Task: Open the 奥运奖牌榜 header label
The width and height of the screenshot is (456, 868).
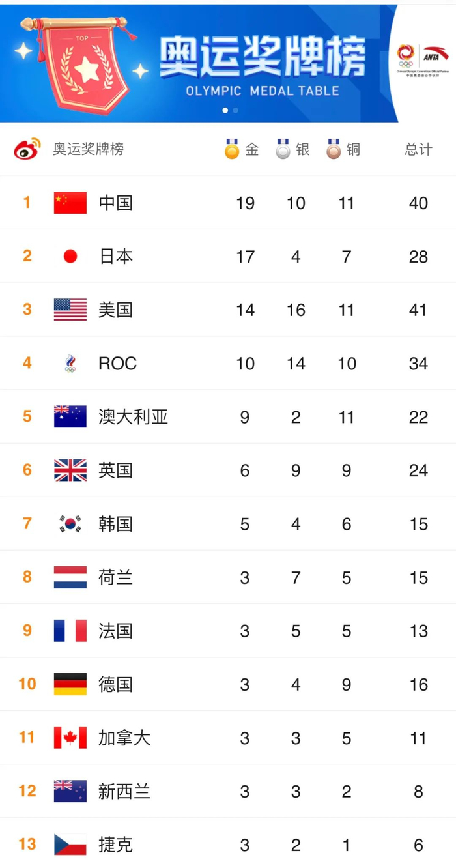Action: (88, 149)
